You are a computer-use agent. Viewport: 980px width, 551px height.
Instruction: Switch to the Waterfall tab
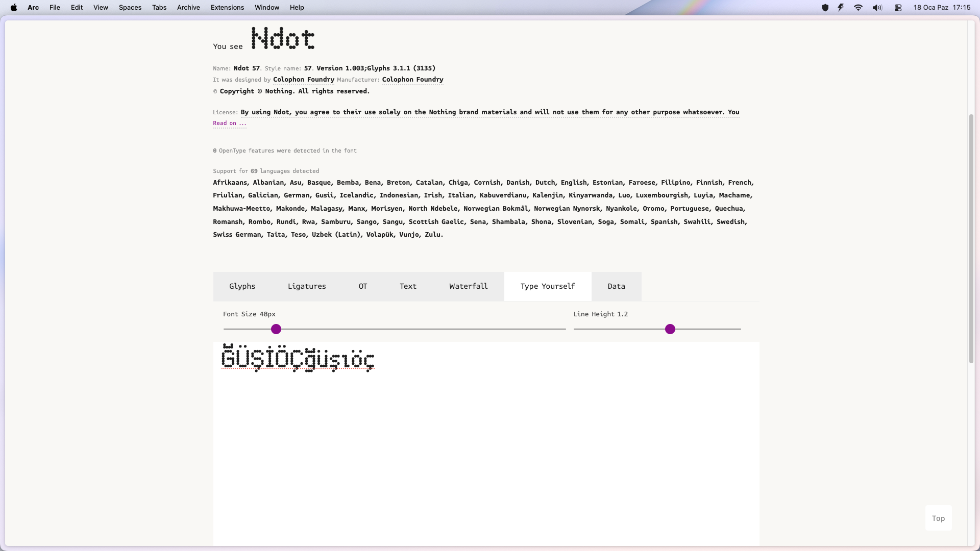click(x=468, y=286)
